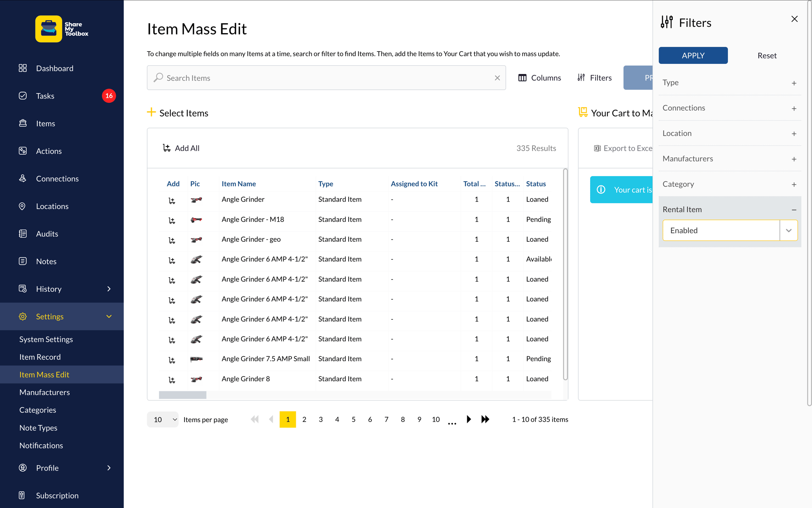Add Angle Grinder 7.5 AMP Small to cart

click(172, 360)
